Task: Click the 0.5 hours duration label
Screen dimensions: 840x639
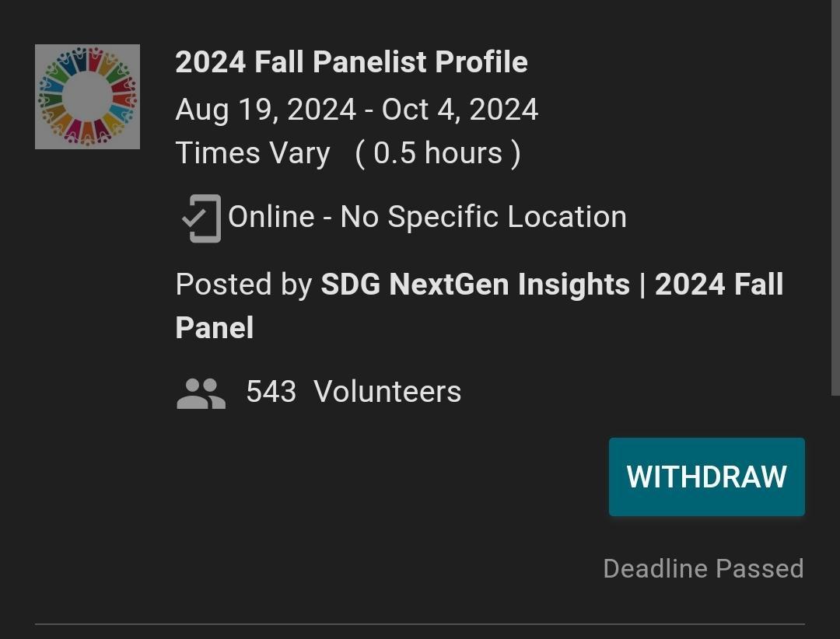Action: click(x=438, y=153)
